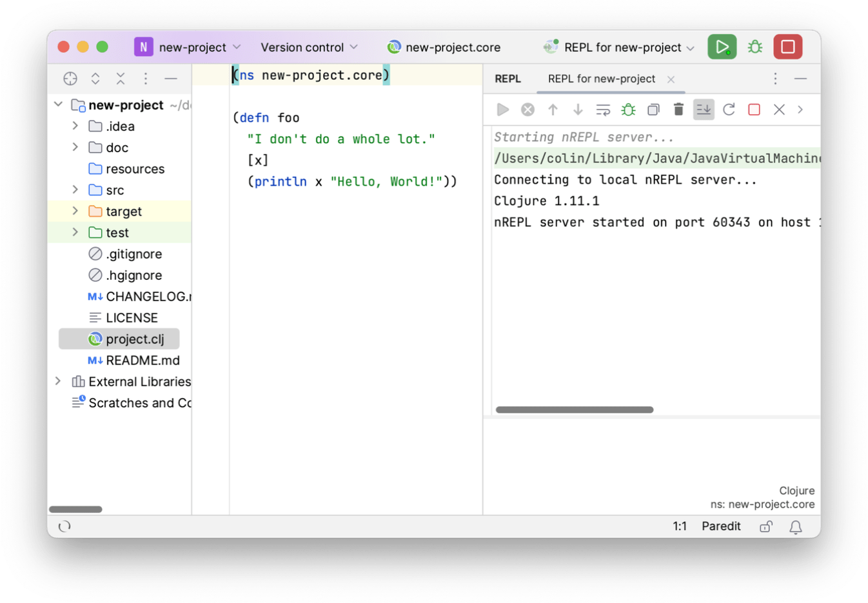Select project.clj in the project tree
This screenshot has height=603, width=868.
119,339
